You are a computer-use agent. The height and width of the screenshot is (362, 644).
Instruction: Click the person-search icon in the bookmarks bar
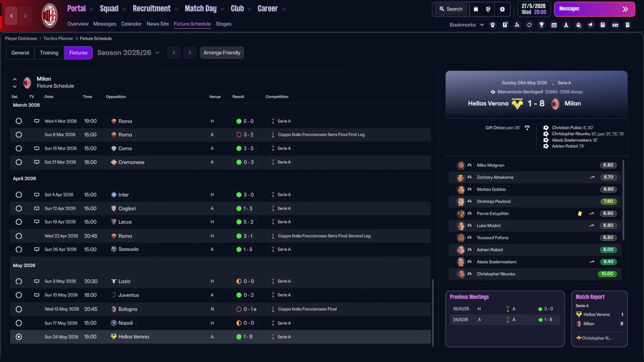517,25
